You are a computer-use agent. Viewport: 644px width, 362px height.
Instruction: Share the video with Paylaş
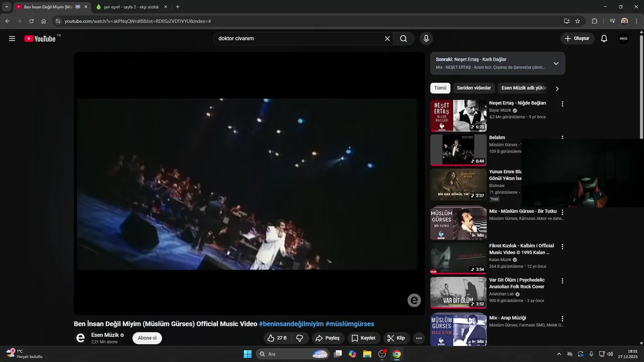(x=328, y=338)
